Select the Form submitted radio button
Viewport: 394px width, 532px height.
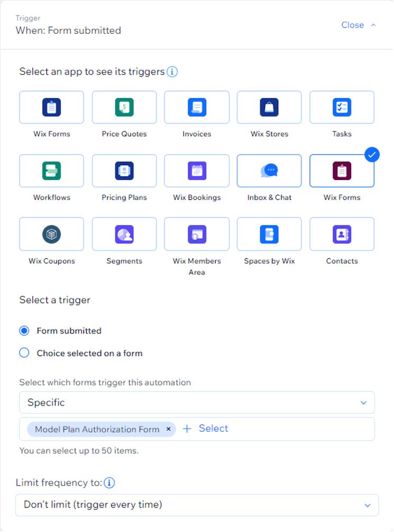point(24,330)
